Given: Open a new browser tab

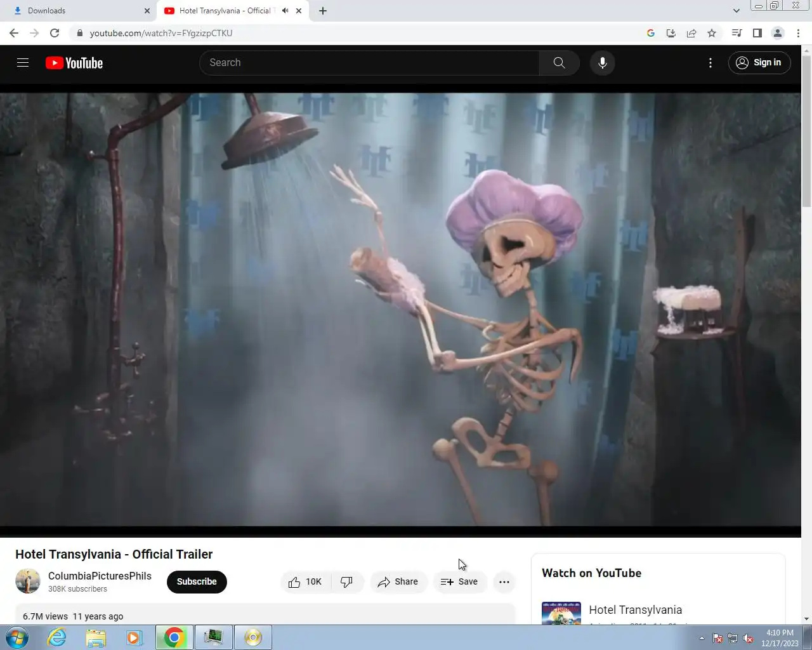Looking at the screenshot, I should pos(323,11).
